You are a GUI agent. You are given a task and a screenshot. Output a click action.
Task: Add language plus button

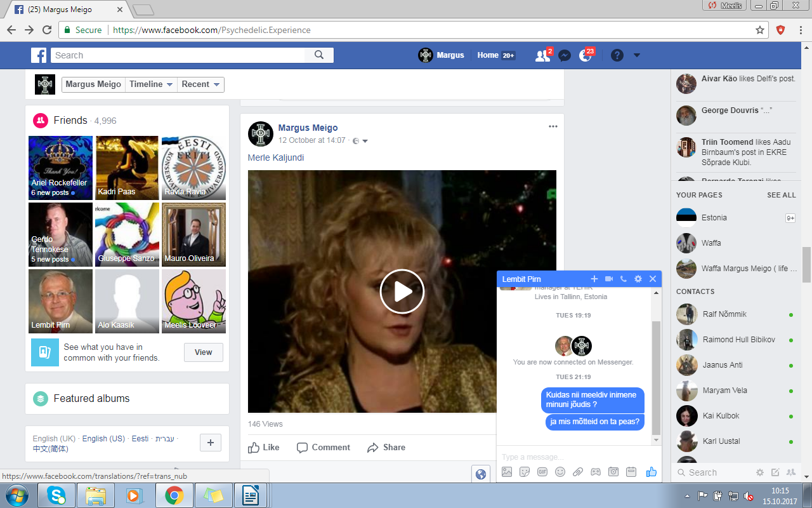pos(210,443)
